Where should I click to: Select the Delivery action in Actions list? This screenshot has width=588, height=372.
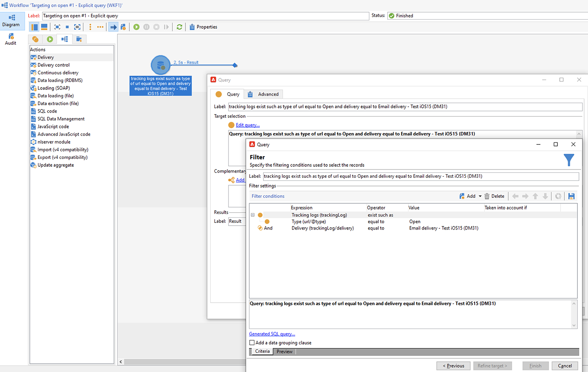click(x=46, y=57)
